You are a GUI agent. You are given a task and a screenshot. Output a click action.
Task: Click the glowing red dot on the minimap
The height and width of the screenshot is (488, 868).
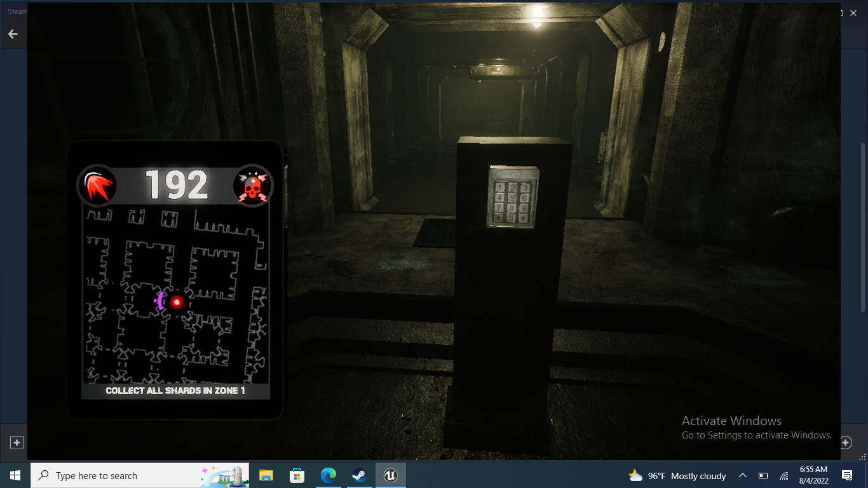tap(177, 302)
